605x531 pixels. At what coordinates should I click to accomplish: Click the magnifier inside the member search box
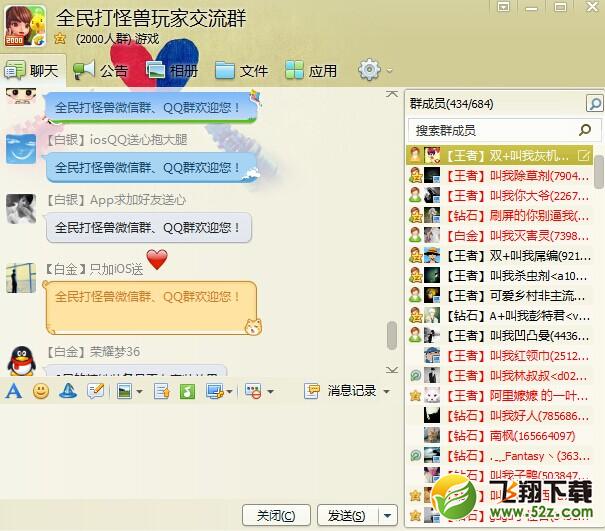(585, 130)
